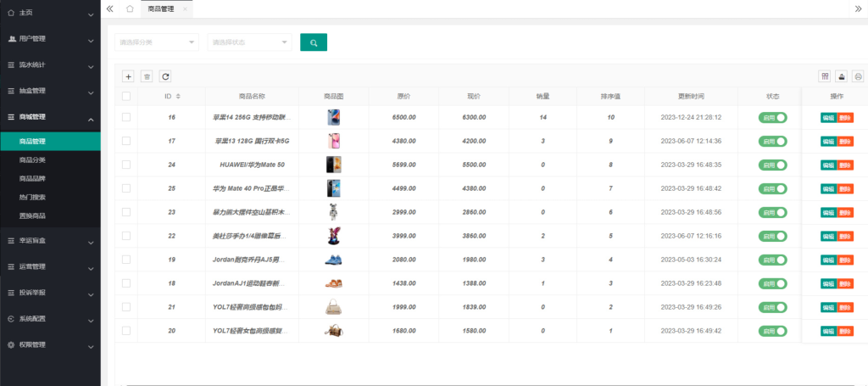Screen dimensions: 868x386
Task: Toggle the 启用 switch for ID 25
Action: coord(773,188)
